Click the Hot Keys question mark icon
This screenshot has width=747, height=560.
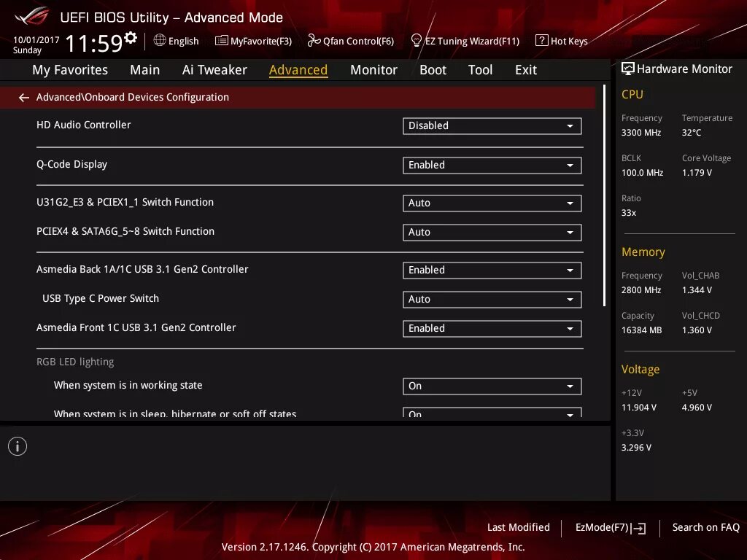[542, 41]
